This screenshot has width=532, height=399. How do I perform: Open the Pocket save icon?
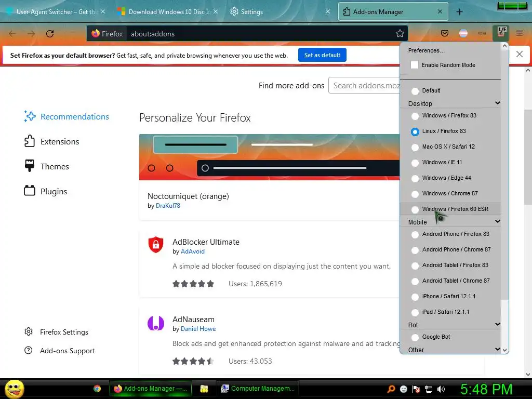point(445,33)
